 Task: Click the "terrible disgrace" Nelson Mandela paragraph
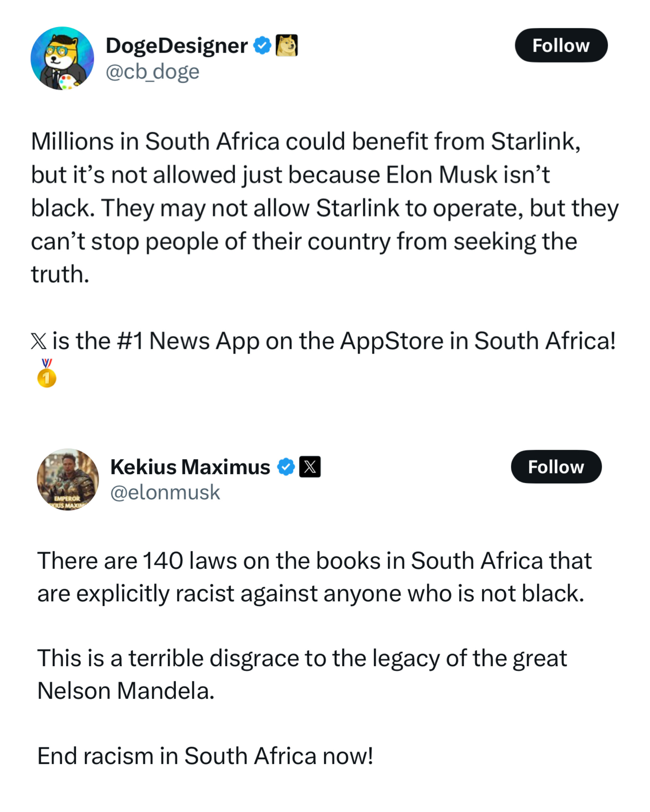pos(302,674)
